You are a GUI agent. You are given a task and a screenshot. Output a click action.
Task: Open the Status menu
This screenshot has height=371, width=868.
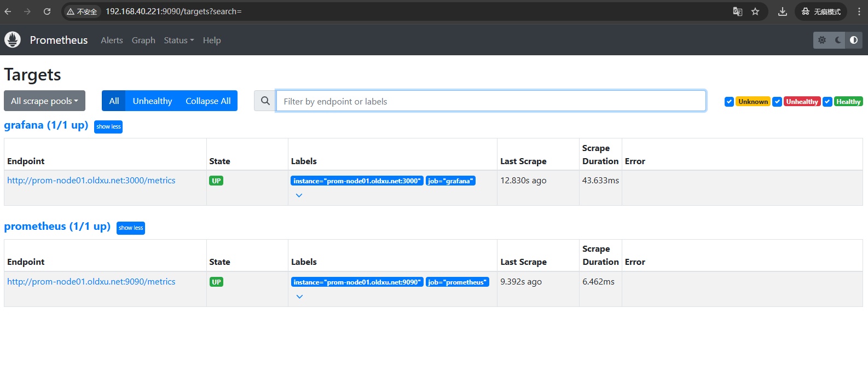pos(178,40)
